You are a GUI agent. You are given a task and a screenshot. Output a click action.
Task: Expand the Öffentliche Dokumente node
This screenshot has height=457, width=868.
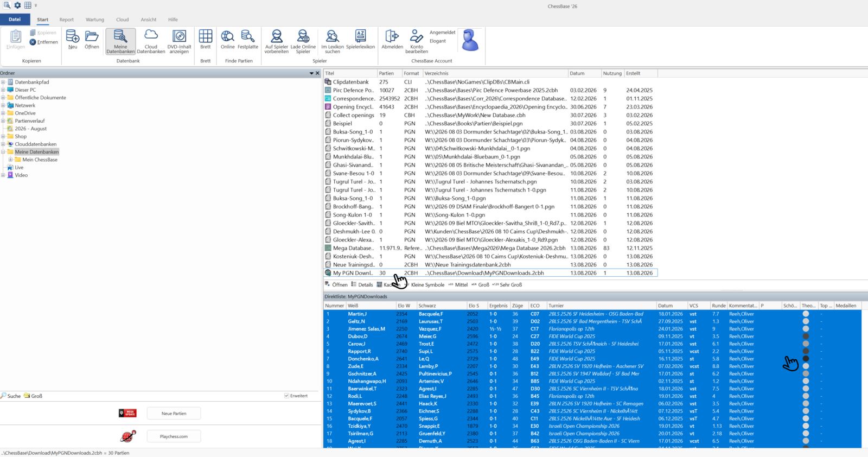pos(3,98)
